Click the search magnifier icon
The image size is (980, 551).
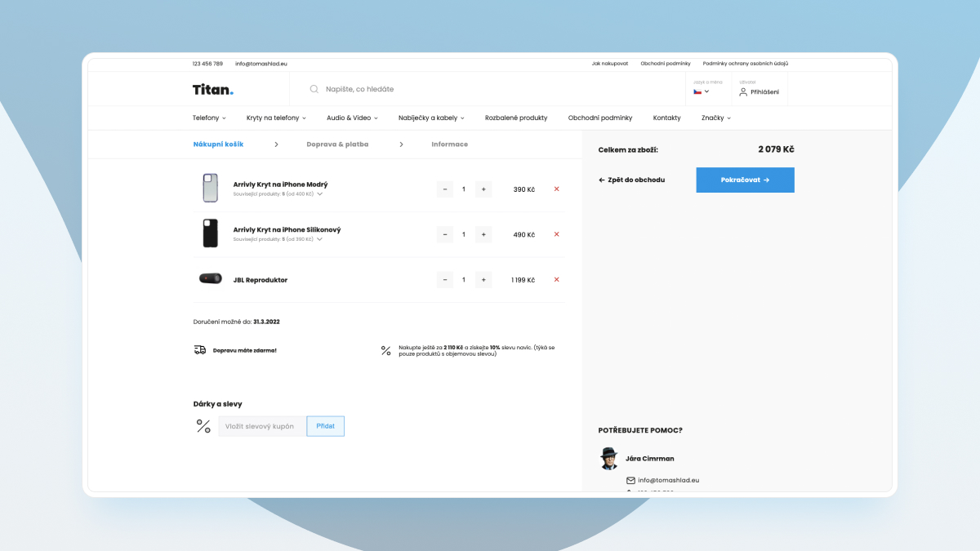tap(314, 89)
